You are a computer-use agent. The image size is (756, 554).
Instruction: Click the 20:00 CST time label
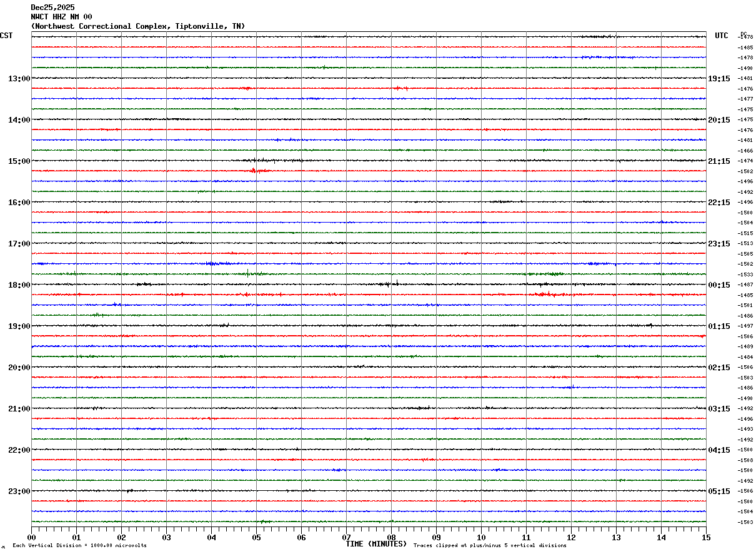[19, 368]
